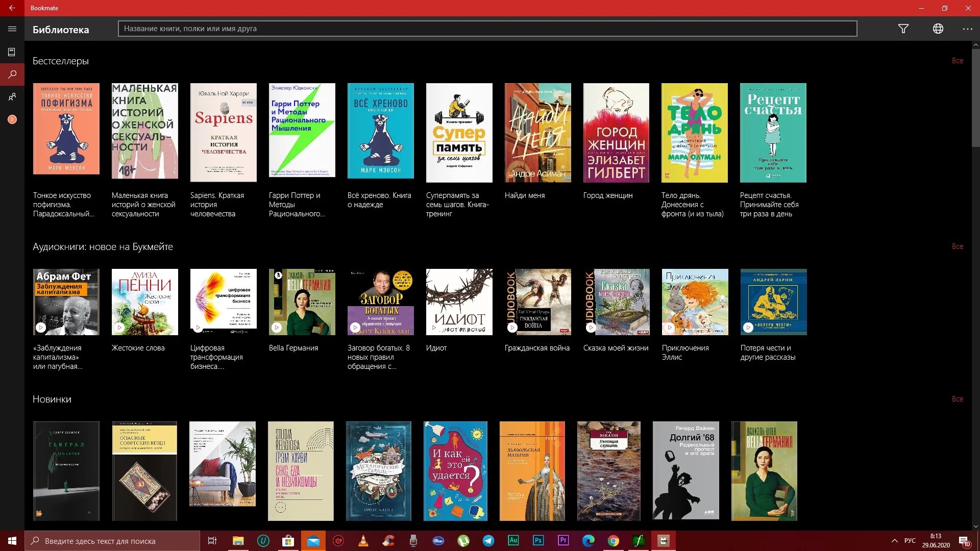Open the Идиот audiobook cover
980x551 pixels.
459,302
